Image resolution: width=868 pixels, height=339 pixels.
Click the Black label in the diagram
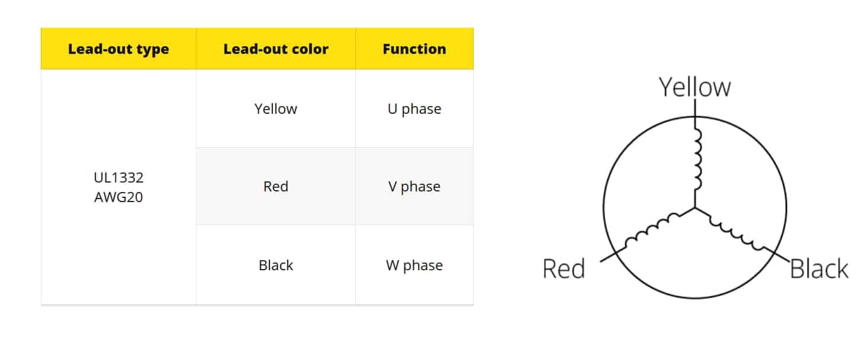tap(819, 268)
